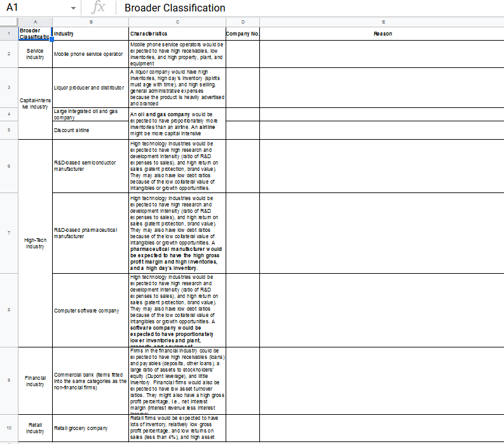Click the semiconductor row characteristics cell
Image resolution: width=504 pixels, height=444 pixels.
click(177, 166)
